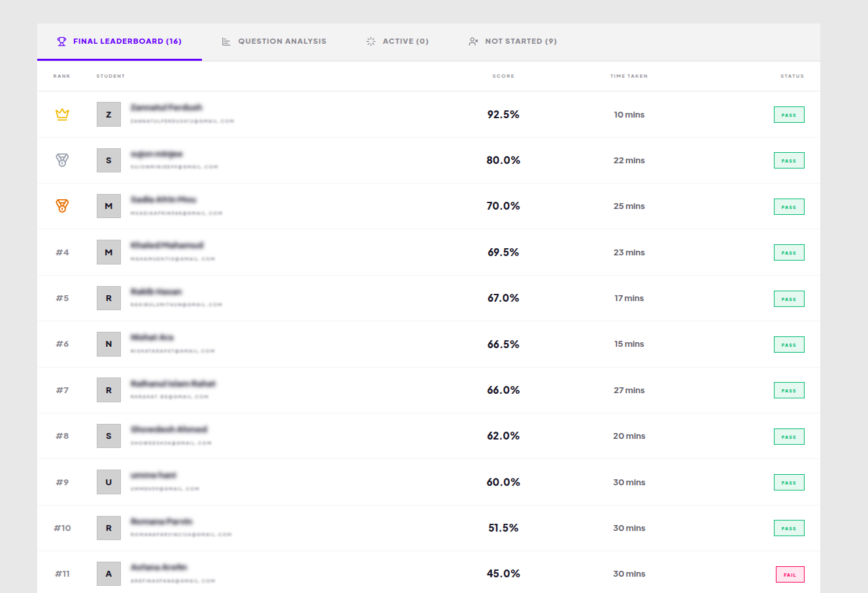Click the Pass badge in the 67.0% row
Screen dimensions: 868x593
[789, 298]
